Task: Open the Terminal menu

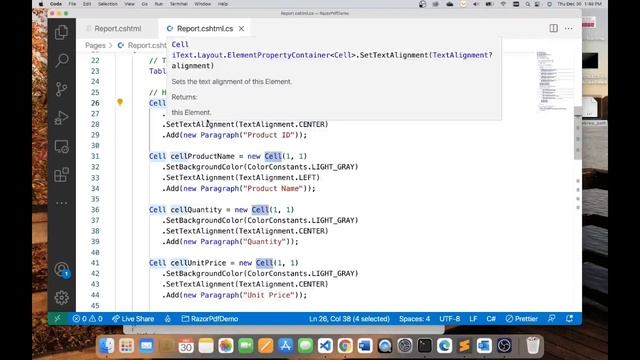Action: (x=178, y=4)
